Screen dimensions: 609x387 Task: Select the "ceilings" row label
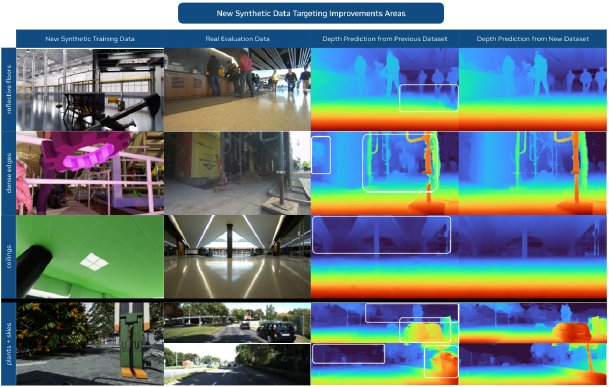pos(9,257)
